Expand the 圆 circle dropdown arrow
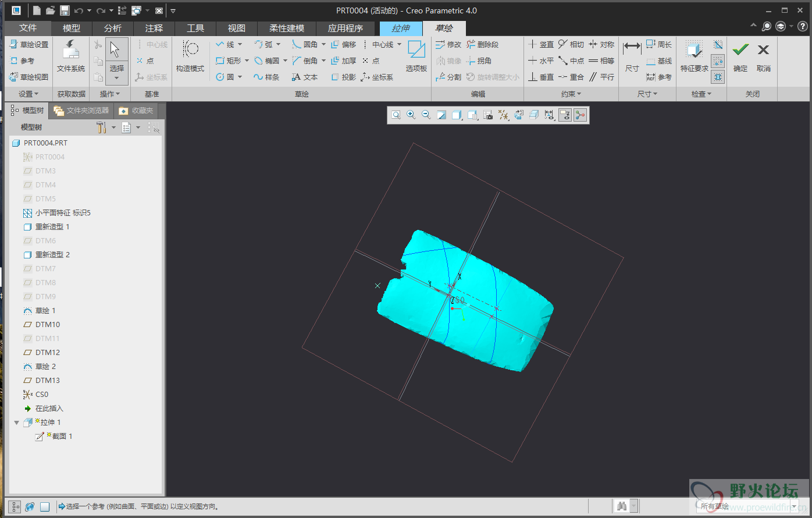Screen dimensions: 812x518 240,77
